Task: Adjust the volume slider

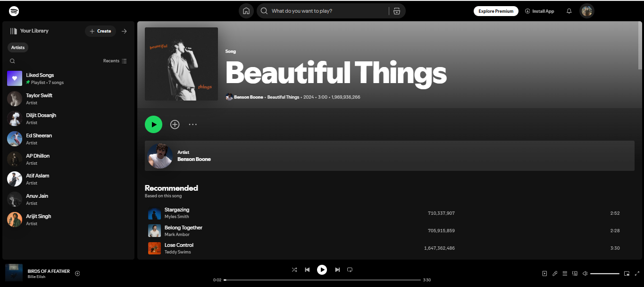Action: click(x=605, y=273)
